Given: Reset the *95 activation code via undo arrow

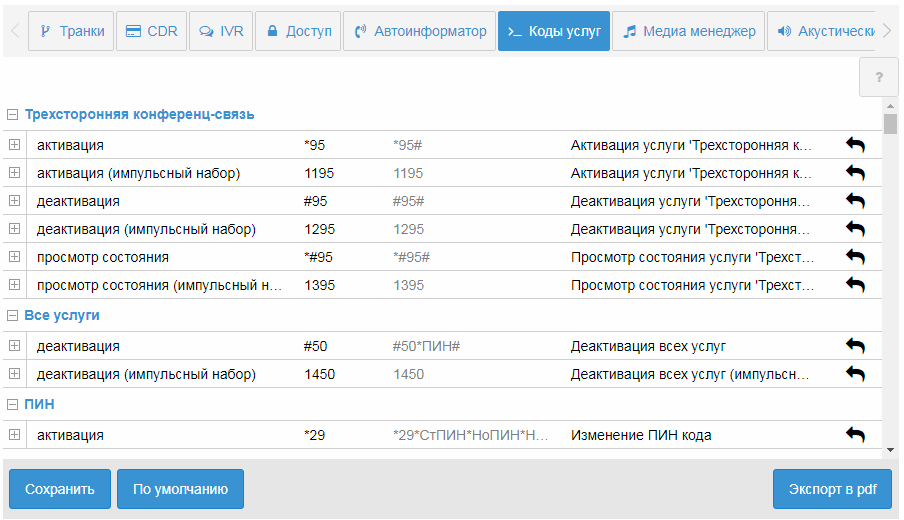Looking at the screenshot, I should [x=855, y=145].
